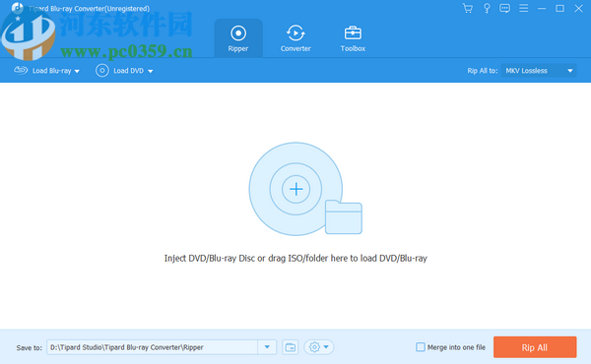Open the gear settings dropdown
The width and height of the screenshot is (591, 364).
(318, 347)
